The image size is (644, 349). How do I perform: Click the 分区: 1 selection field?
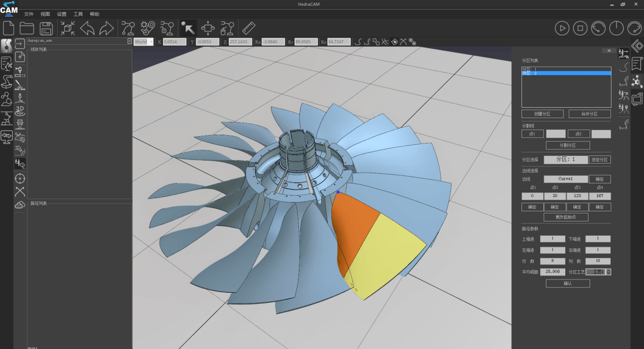coord(566,159)
